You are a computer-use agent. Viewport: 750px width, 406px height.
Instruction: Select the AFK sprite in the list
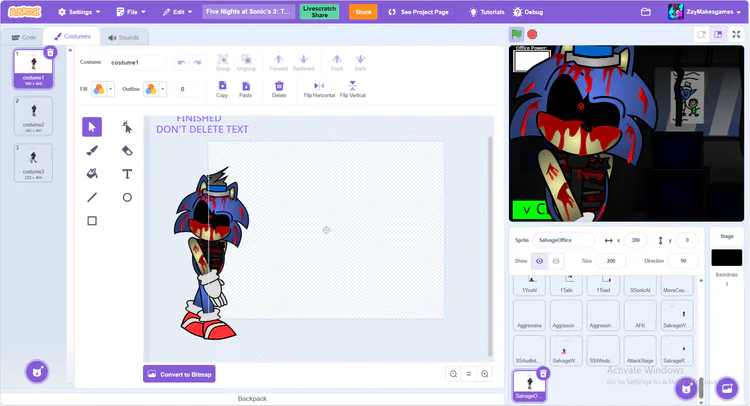(x=640, y=315)
